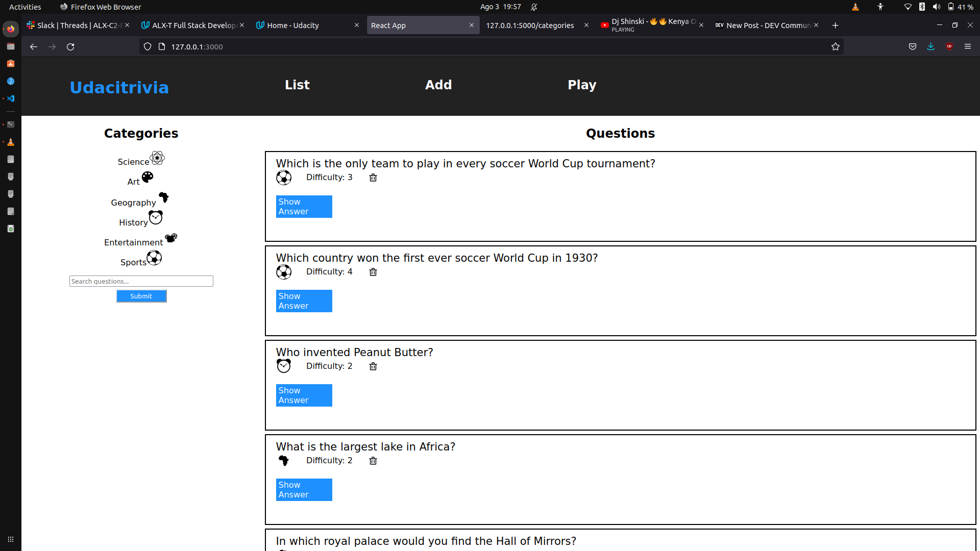The height and width of the screenshot is (551, 980).
Task: Submit the question search
Action: [x=141, y=296]
